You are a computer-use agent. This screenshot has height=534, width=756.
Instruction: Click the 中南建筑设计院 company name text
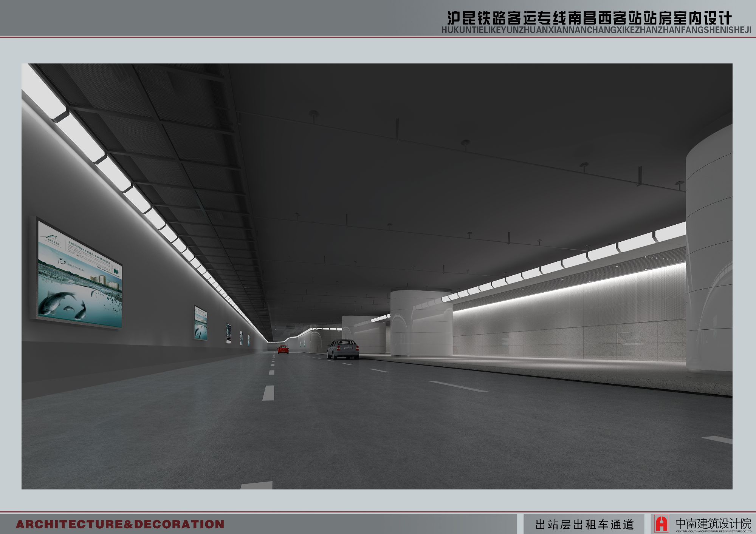coord(713,523)
